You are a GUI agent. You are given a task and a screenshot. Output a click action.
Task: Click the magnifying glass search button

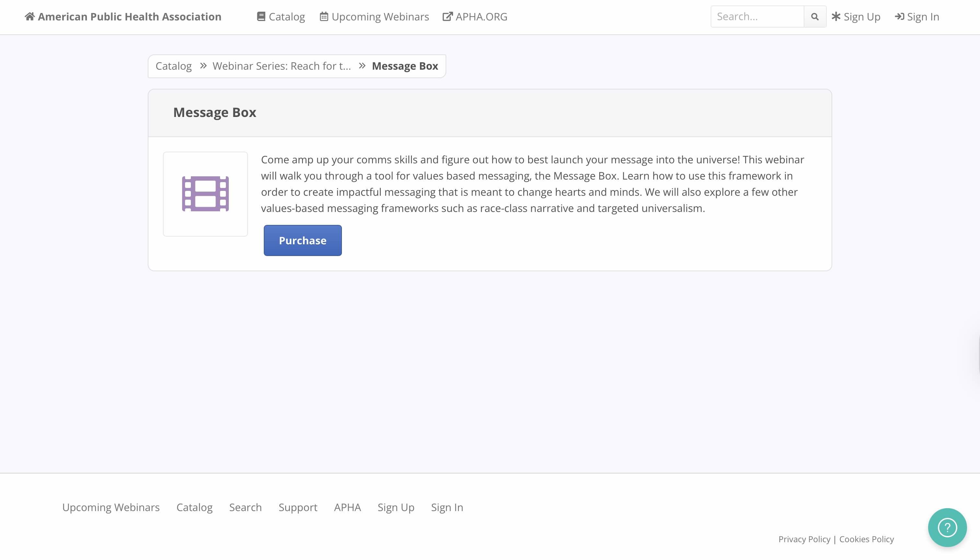815,17
